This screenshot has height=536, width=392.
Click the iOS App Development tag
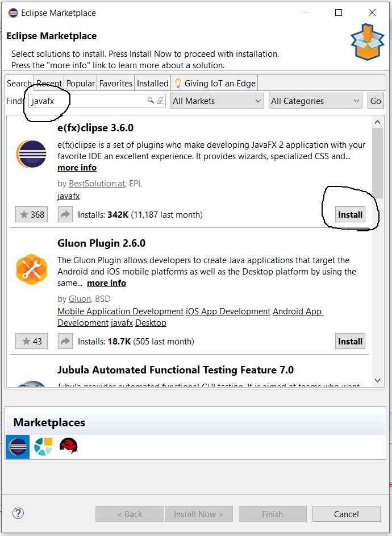228,311
